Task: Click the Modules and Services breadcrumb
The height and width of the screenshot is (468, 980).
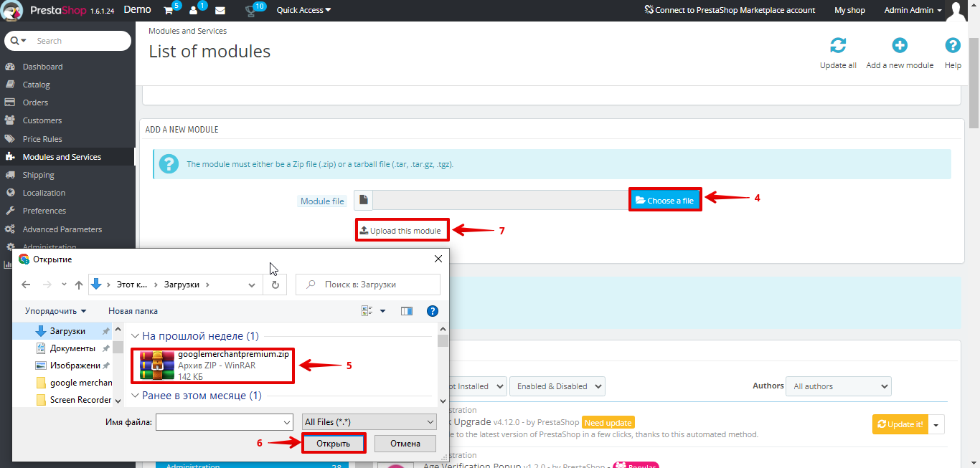Action: pos(187,32)
